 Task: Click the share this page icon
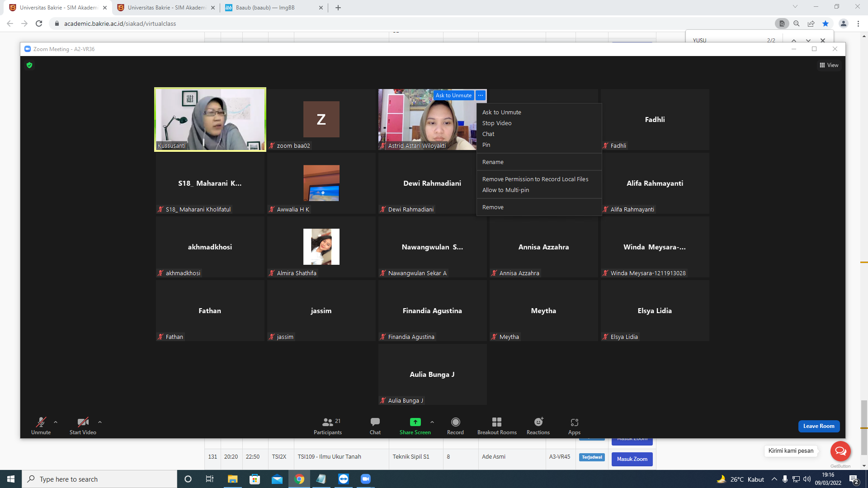pos(811,23)
